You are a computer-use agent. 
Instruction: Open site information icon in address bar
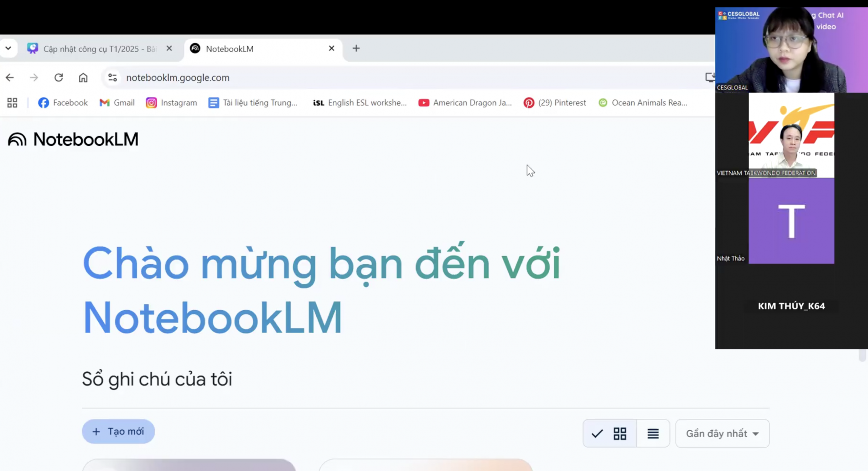tap(113, 78)
